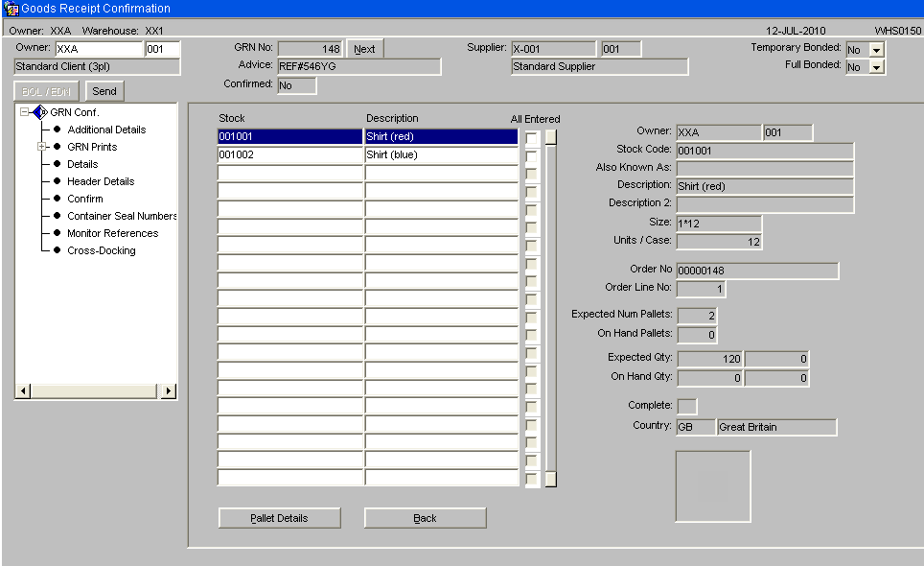
Task: Tick All Entered for Shirt (red)
Action: click(532, 138)
